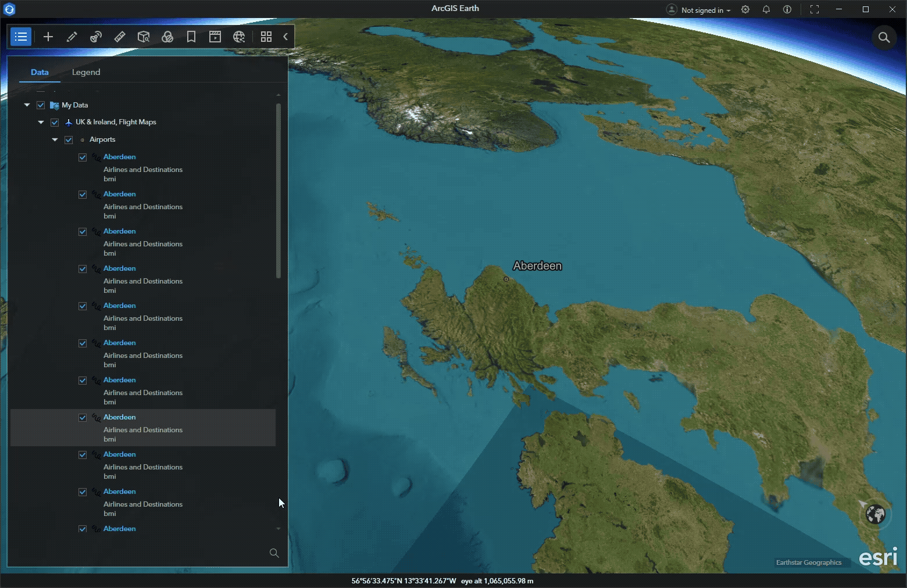Viewport: 907px width, 588px height.
Task: Select UK & Ireland, Flight Maps item
Action: coord(116,122)
